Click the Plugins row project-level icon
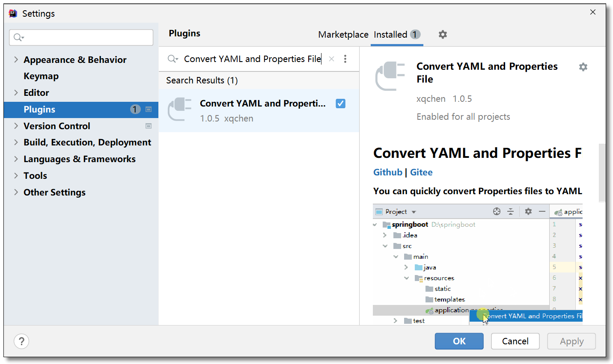The image size is (613, 364). coord(149,109)
